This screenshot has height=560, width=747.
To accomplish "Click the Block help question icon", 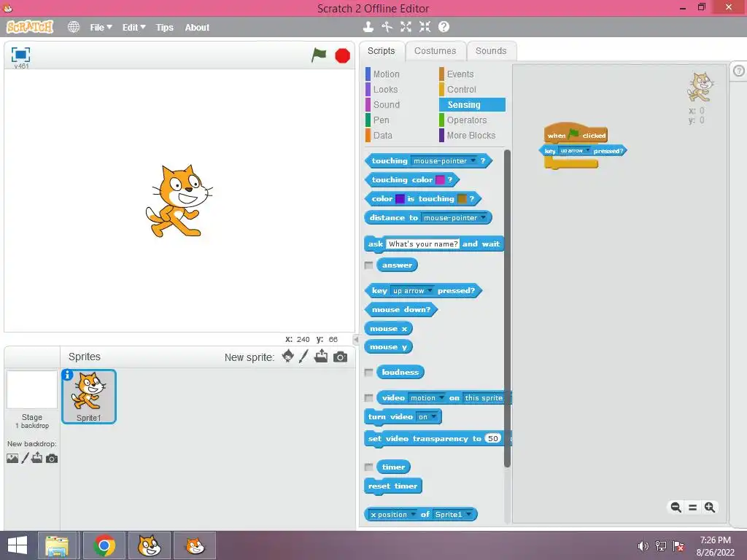I will (x=444, y=27).
